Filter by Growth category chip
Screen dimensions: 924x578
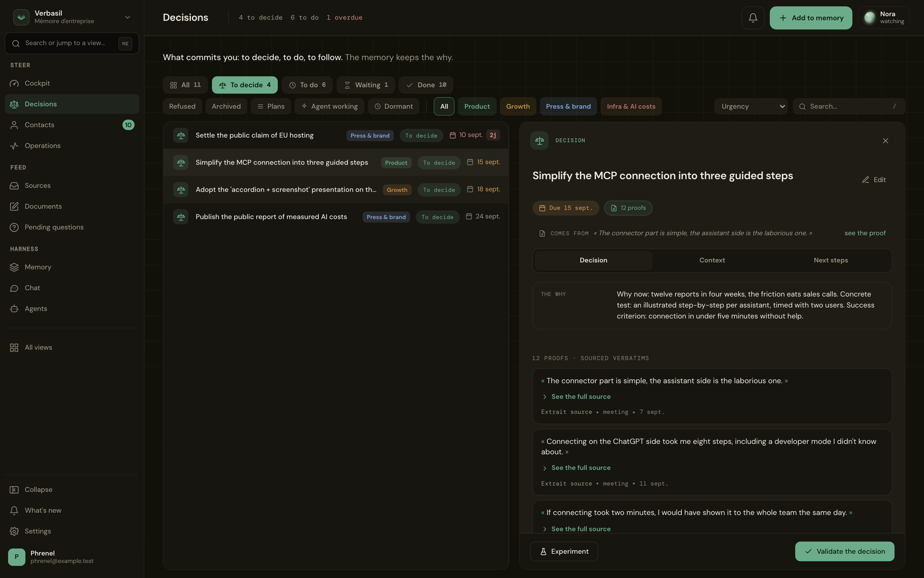[518, 106]
